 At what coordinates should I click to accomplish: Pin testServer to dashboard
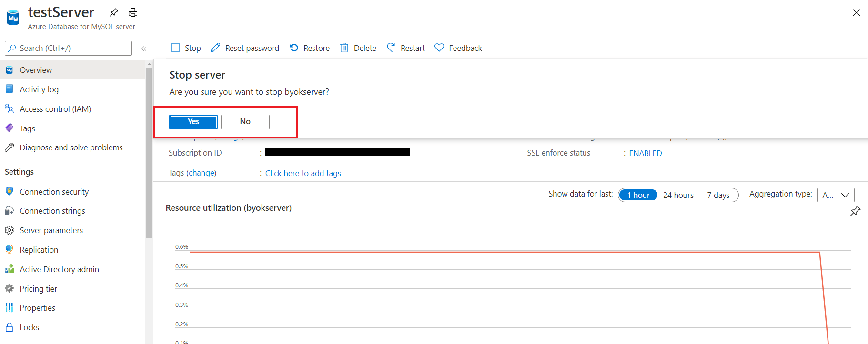114,12
